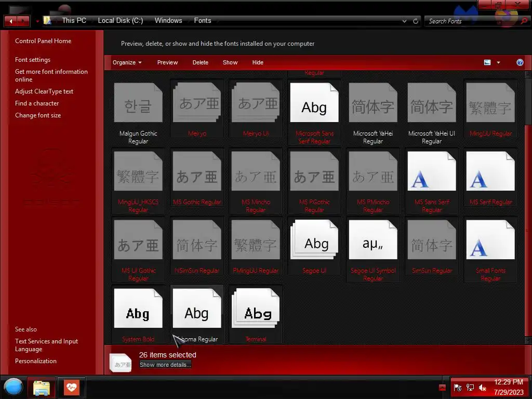532x399 pixels.
Task: Open the heart monitor app taskbar icon
Action: [72, 388]
